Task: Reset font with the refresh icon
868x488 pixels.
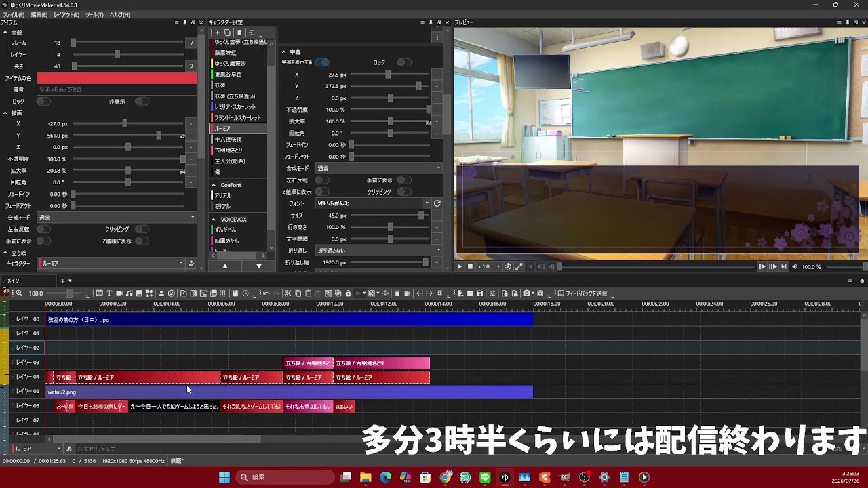Action: [x=437, y=203]
